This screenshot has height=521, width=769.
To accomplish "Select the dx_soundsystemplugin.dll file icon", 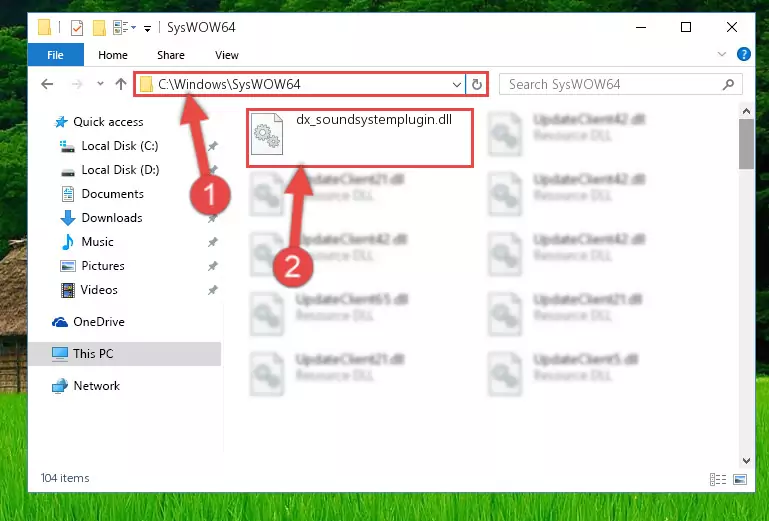I will point(267,133).
